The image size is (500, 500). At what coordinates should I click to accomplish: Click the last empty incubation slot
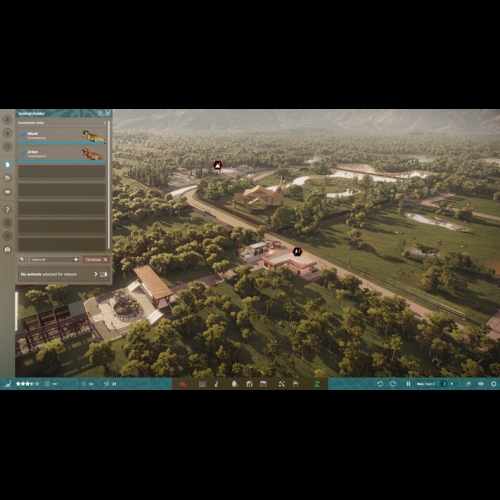pos(62,244)
